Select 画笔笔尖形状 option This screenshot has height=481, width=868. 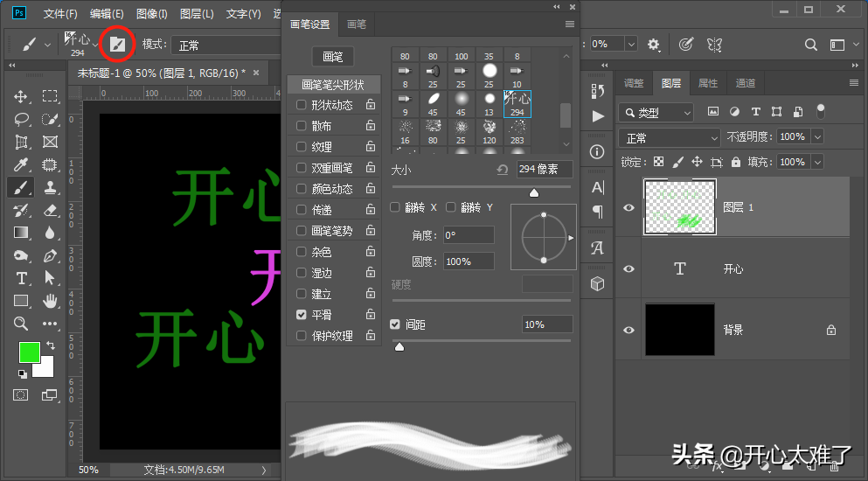[x=333, y=85]
